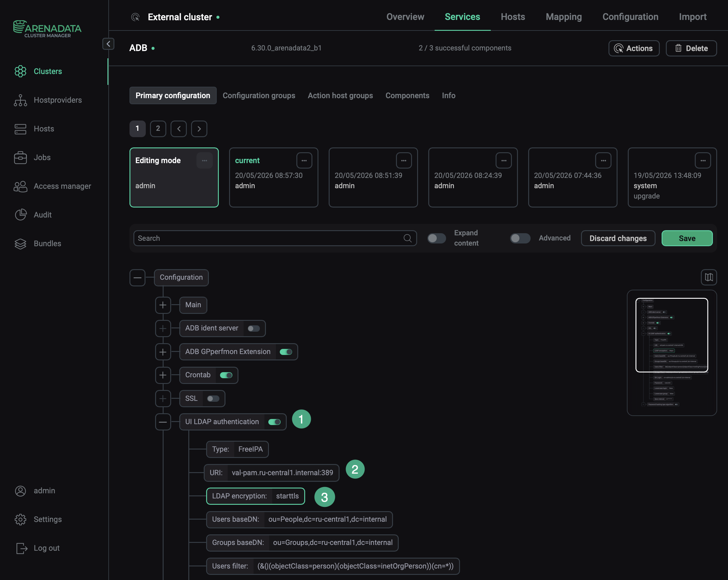Screen dimensions: 728x580
Task: Switch to the top Configuration tab
Action: pyautogui.click(x=631, y=17)
